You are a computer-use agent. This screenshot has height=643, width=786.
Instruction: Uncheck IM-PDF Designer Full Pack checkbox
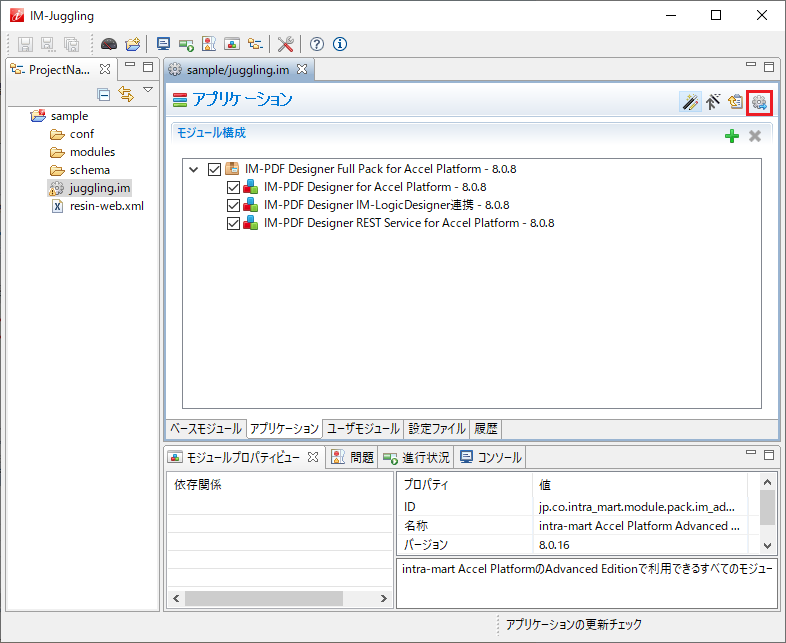[214, 169]
